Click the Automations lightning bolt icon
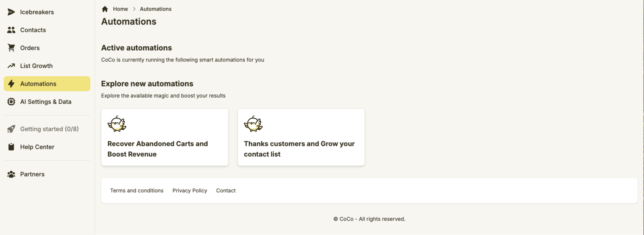This screenshot has width=644, height=235. 11,84
